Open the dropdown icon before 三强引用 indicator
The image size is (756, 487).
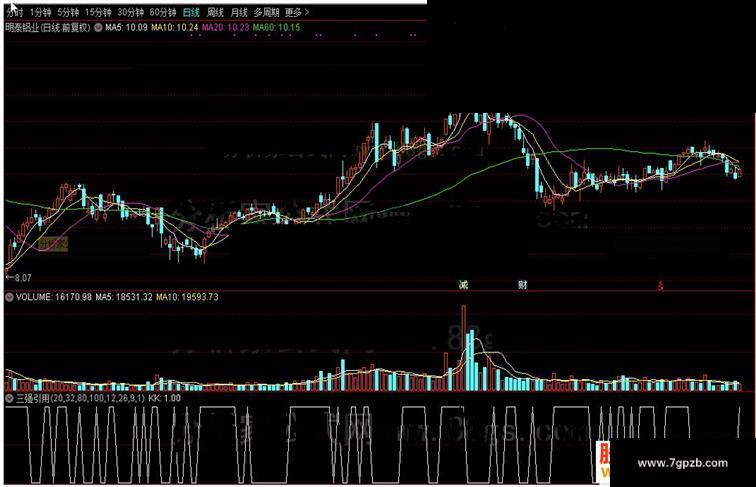pos(9,398)
